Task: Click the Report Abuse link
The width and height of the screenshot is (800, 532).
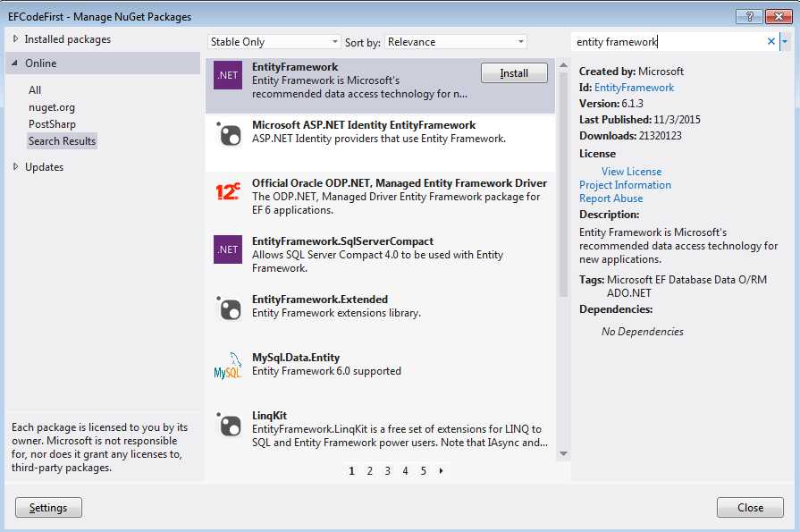Action: point(611,198)
